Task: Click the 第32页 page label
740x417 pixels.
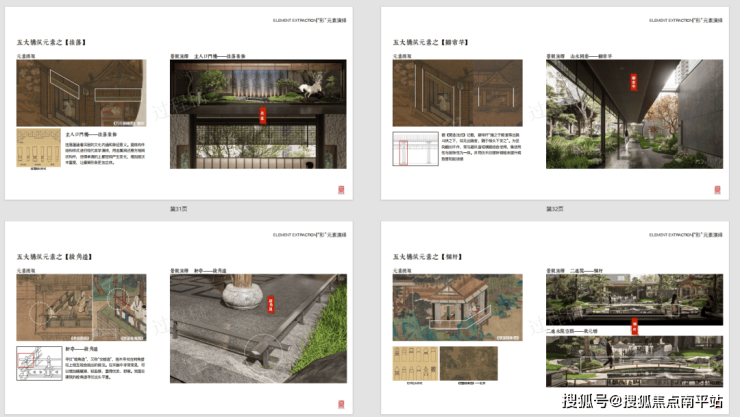Action: [x=556, y=208]
